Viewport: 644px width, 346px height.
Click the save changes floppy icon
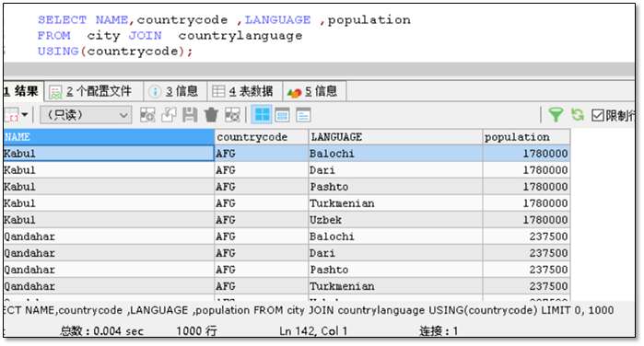pos(190,115)
